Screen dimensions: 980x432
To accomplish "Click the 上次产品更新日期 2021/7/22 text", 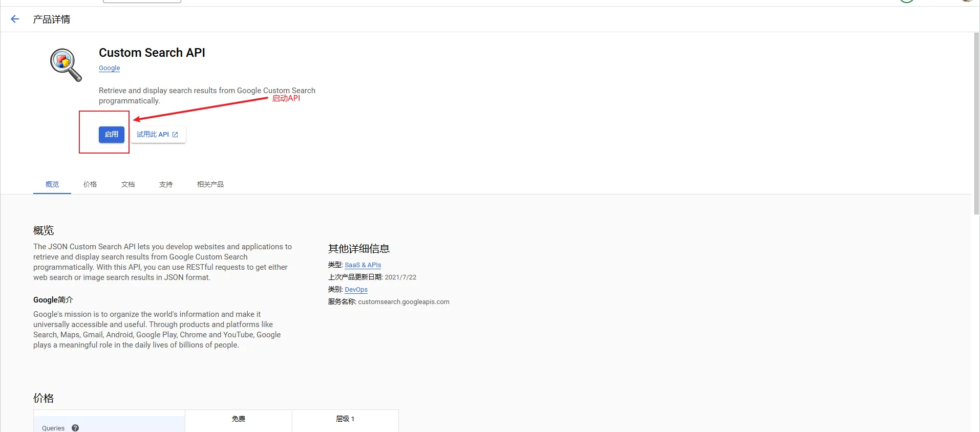I will click(x=372, y=277).
